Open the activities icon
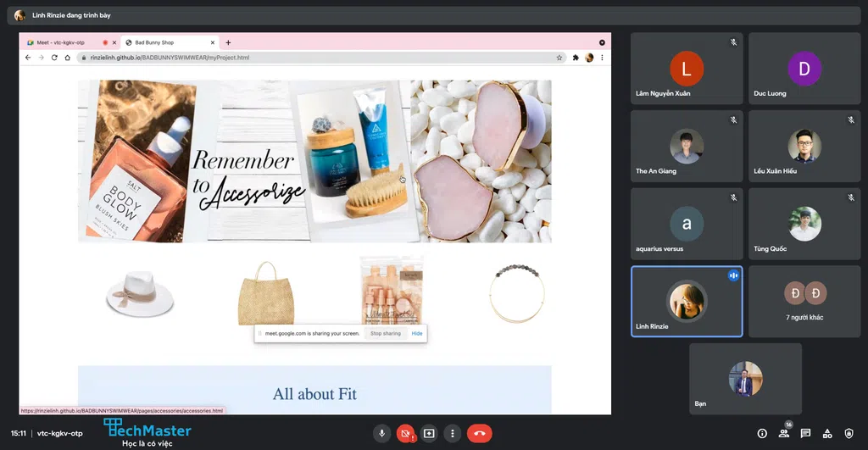 click(827, 433)
